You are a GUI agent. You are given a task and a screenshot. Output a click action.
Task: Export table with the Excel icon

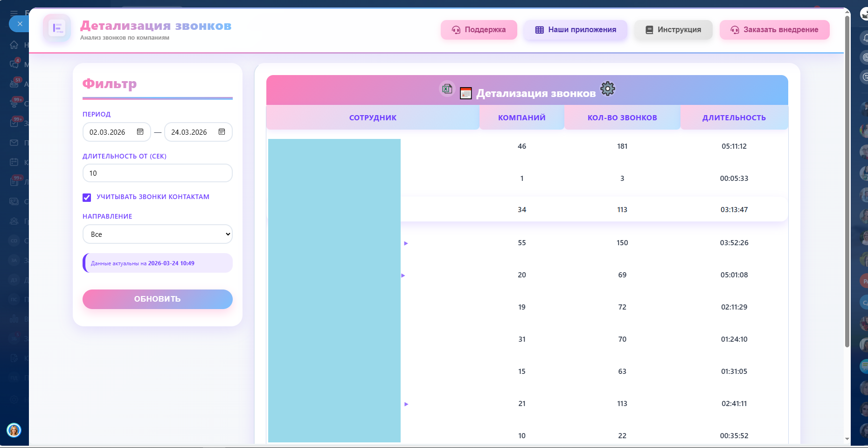click(447, 89)
